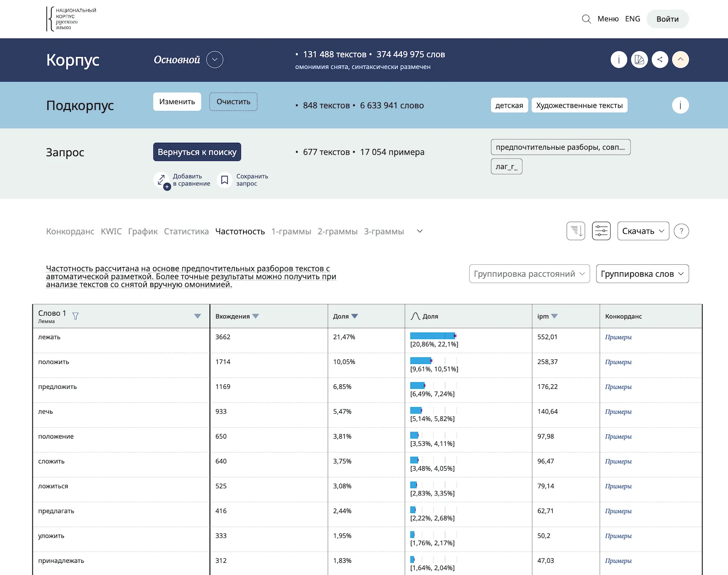The height and width of the screenshot is (575, 728).
Task: Switch language to ENG
Action: click(x=633, y=19)
